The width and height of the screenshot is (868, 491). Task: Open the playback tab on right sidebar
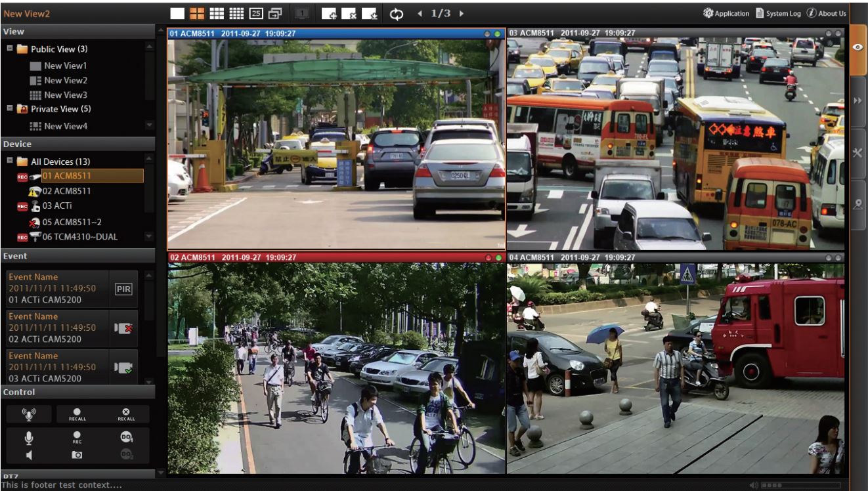click(857, 100)
